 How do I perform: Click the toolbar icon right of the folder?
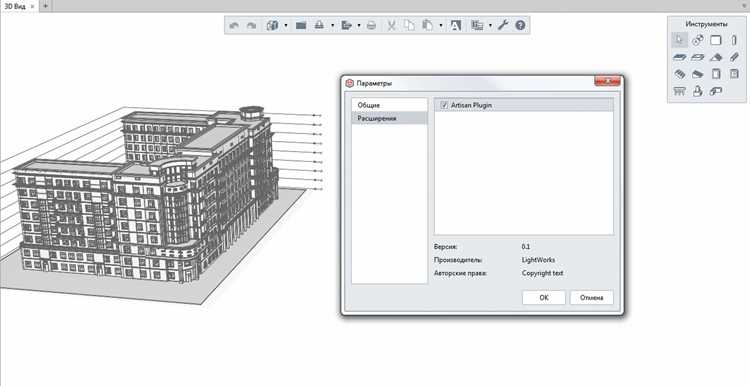click(319, 25)
